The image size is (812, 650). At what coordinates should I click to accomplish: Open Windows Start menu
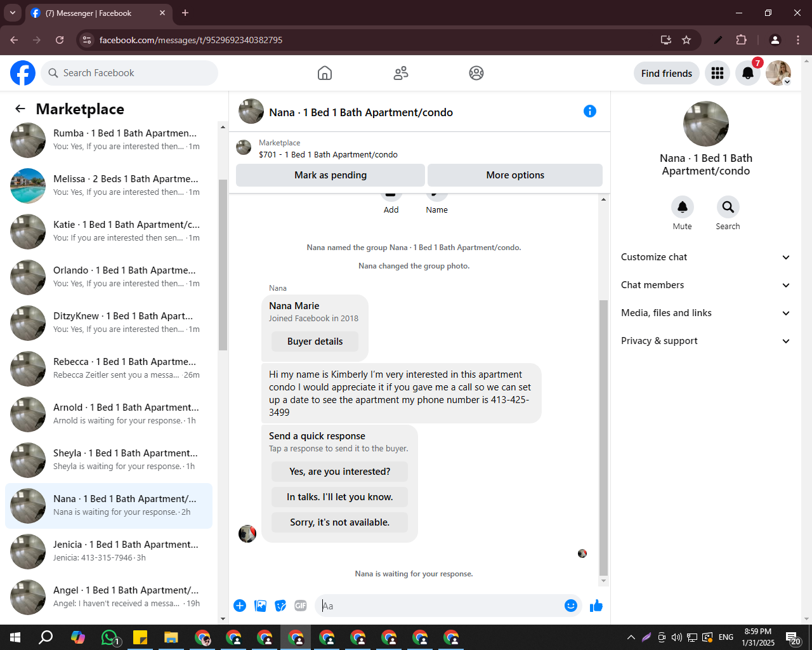click(x=15, y=637)
